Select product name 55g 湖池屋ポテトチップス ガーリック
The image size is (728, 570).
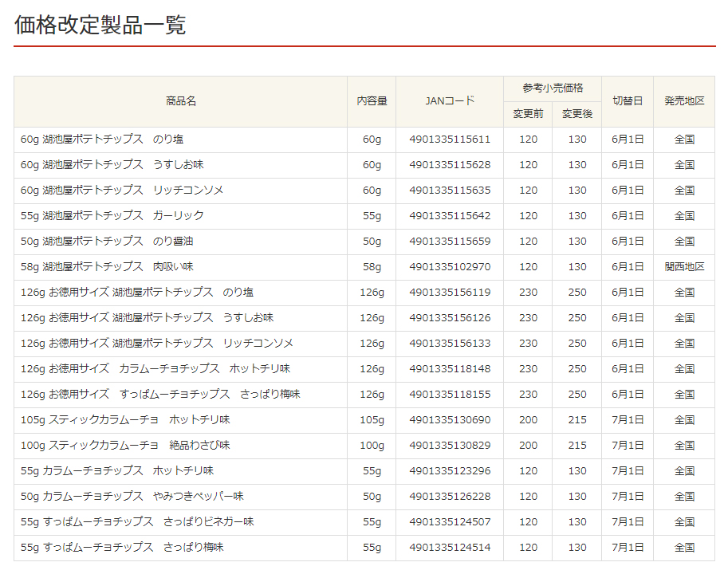(112, 216)
